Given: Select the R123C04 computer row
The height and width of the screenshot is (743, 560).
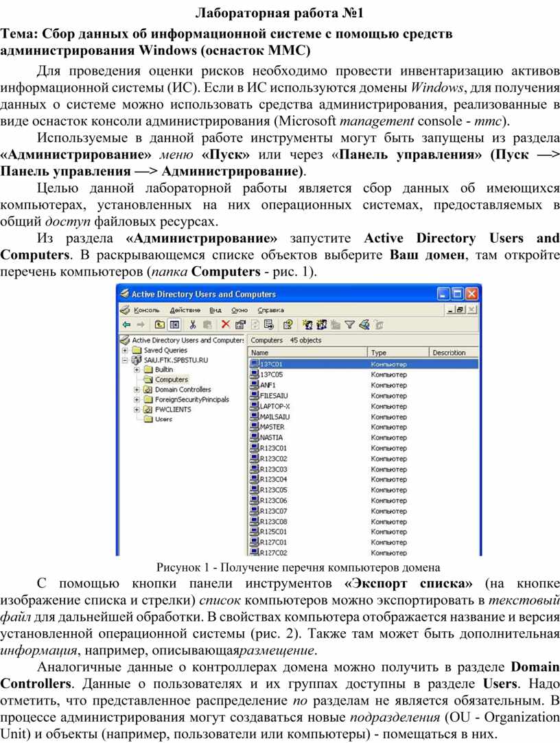Looking at the screenshot, I should pos(363,479).
